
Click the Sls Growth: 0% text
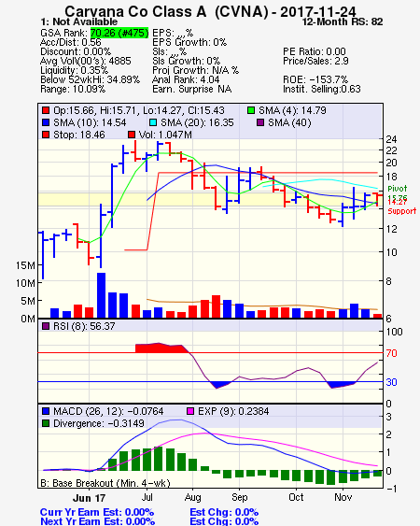pos(186,61)
